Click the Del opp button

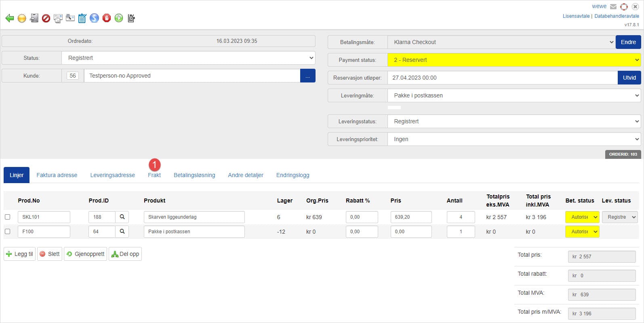[125, 254]
